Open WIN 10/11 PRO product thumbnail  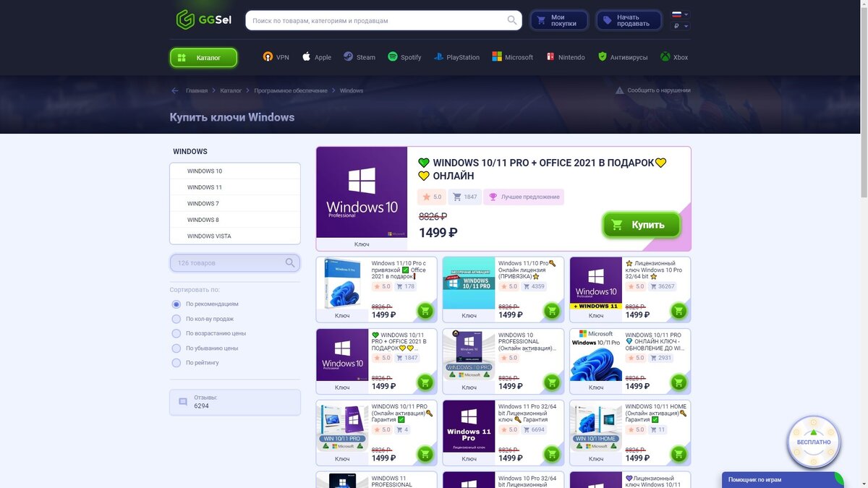tap(342, 427)
